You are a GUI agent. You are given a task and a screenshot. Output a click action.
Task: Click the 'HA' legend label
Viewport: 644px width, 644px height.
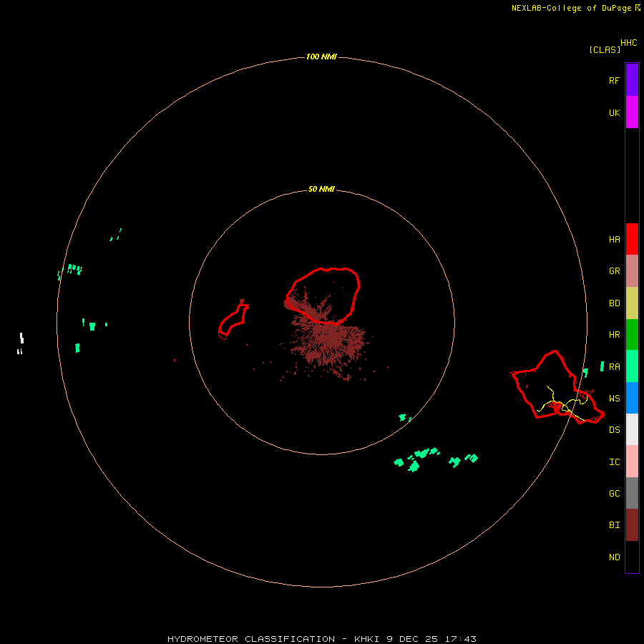(x=615, y=240)
